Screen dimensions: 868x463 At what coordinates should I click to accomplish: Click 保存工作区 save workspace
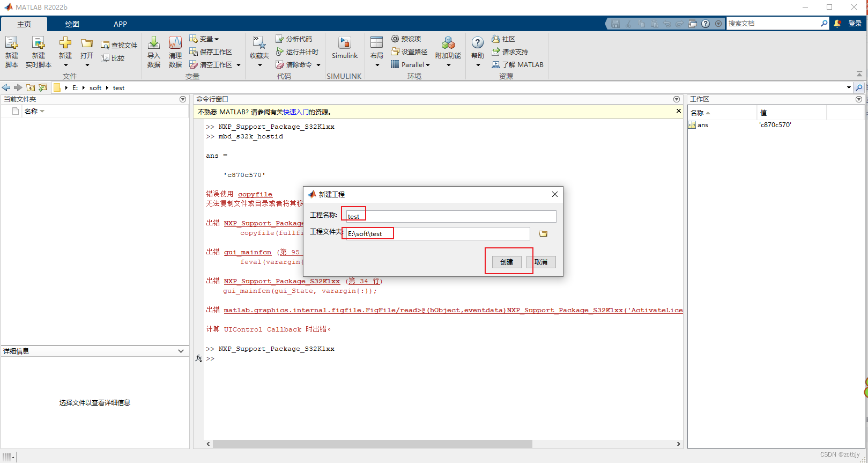(x=211, y=52)
